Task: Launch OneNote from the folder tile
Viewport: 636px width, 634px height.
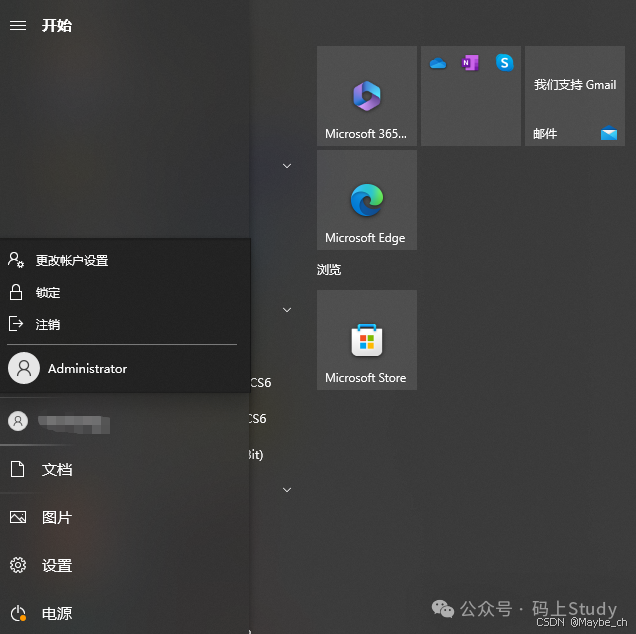Action: (470, 63)
